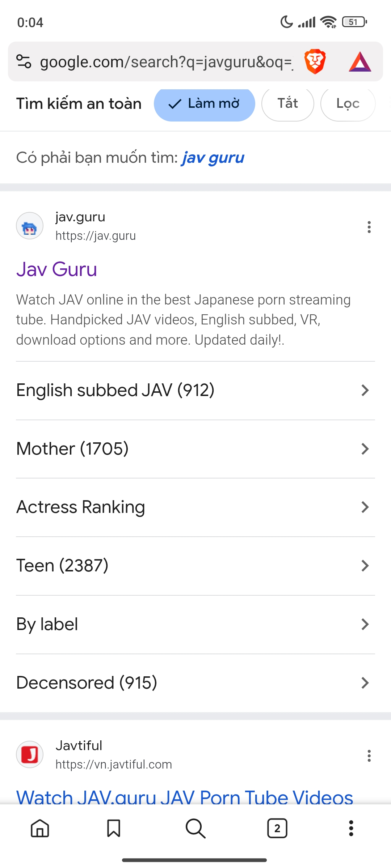Open the tab switcher showing 2 tabs
The width and height of the screenshot is (391, 868).
click(277, 828)
